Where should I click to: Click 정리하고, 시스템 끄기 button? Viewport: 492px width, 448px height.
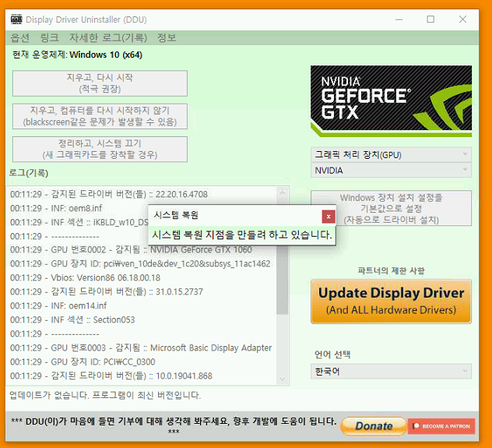(x=100, y=149)
